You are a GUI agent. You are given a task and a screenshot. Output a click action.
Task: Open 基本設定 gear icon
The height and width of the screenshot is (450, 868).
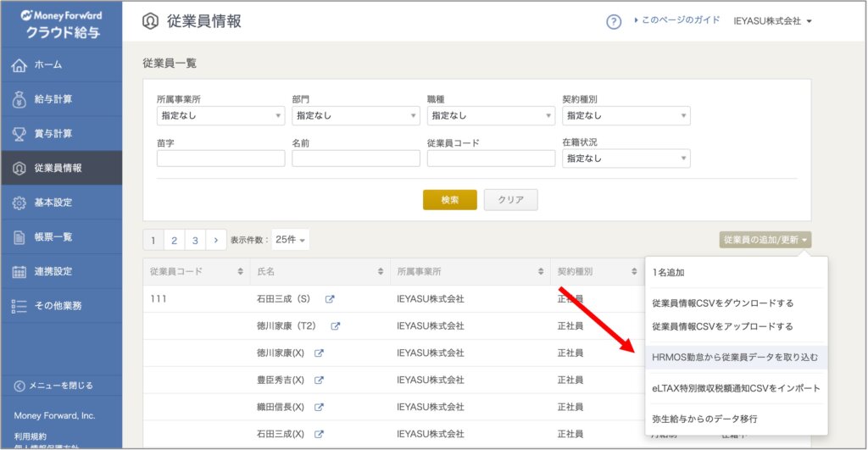(20, 203)
